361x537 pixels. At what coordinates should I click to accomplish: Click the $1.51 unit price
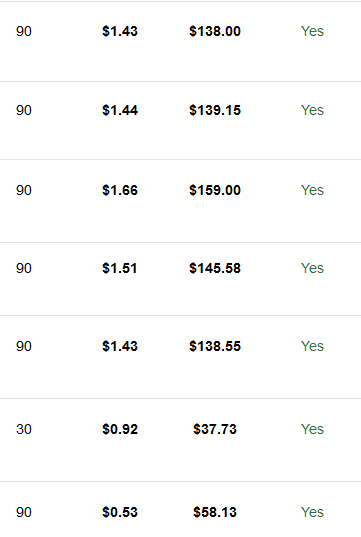120,268
